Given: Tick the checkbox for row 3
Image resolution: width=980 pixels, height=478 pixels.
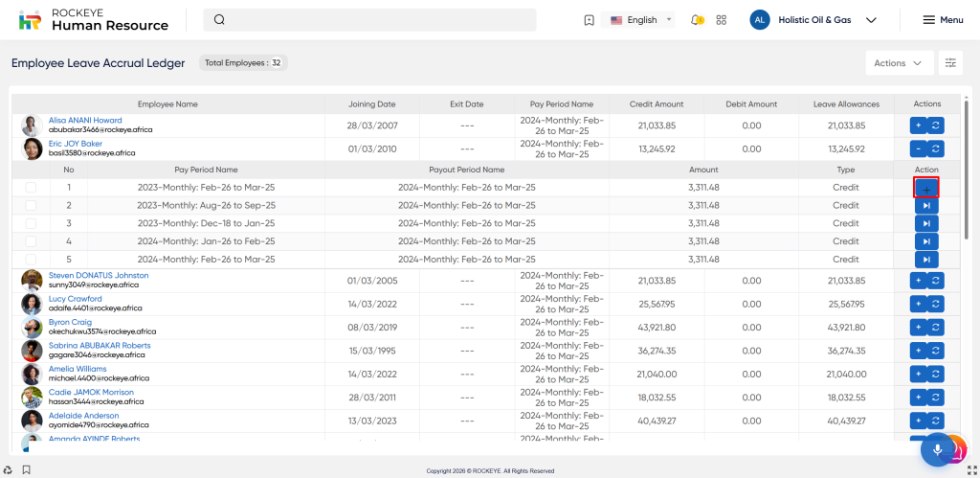Looking at the screenshot, I should pyautogui.click(x=32, y=224).
